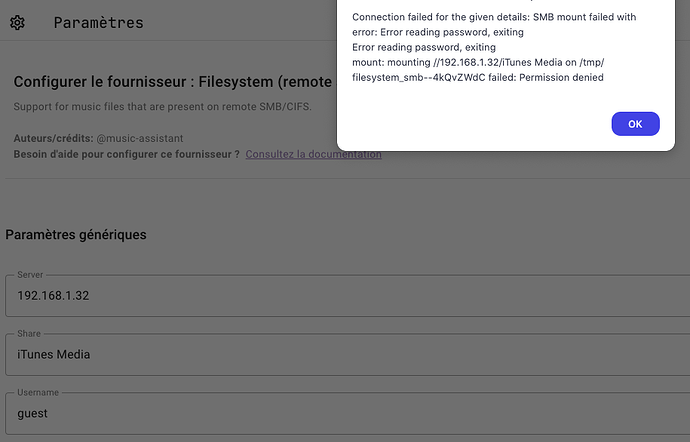690x442 pixels.
Task: Click the Paramètres page title
Action: point(99,22)
